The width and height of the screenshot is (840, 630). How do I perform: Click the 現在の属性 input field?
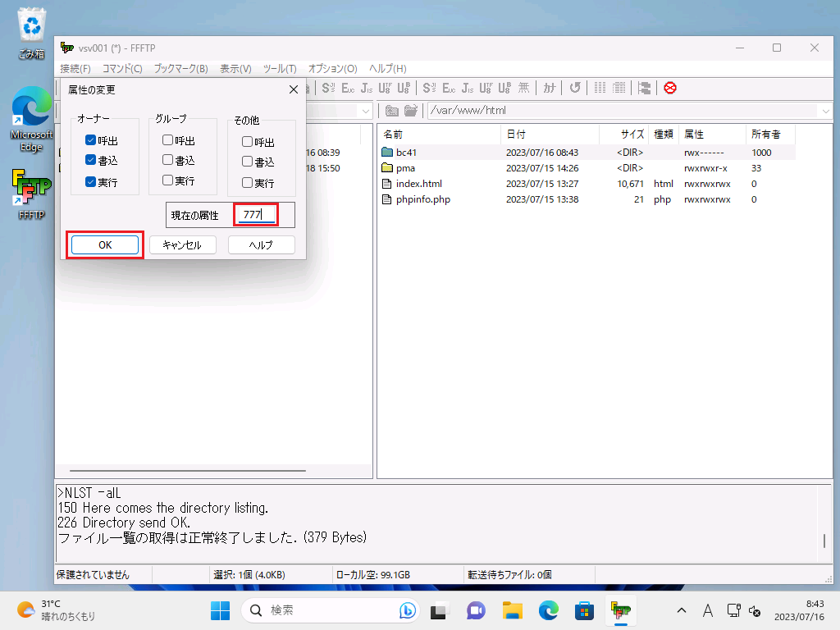tap(256, 215)
